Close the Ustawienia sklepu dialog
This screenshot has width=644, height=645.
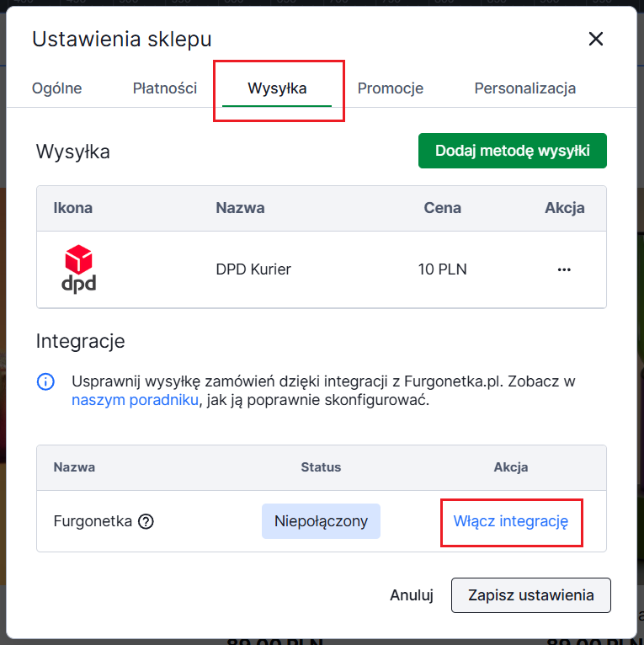tap(596, 39)
